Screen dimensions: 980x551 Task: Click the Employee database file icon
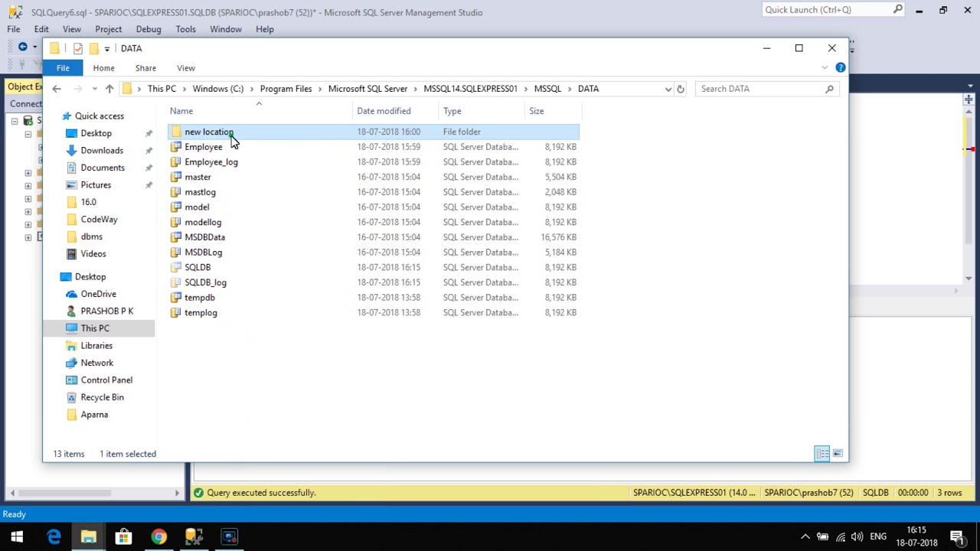click(176, 147)
